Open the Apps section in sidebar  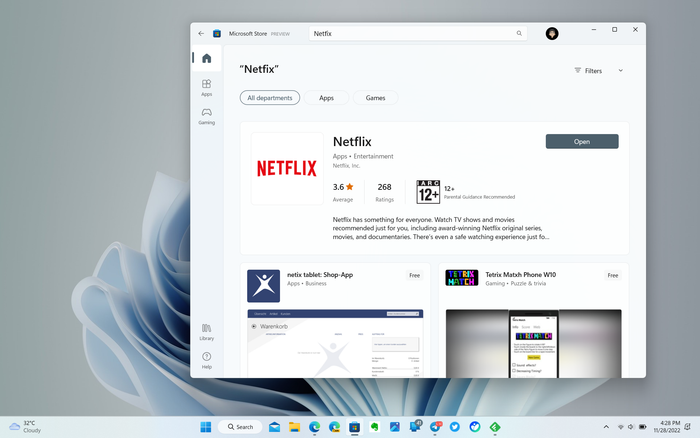point(206,88)
